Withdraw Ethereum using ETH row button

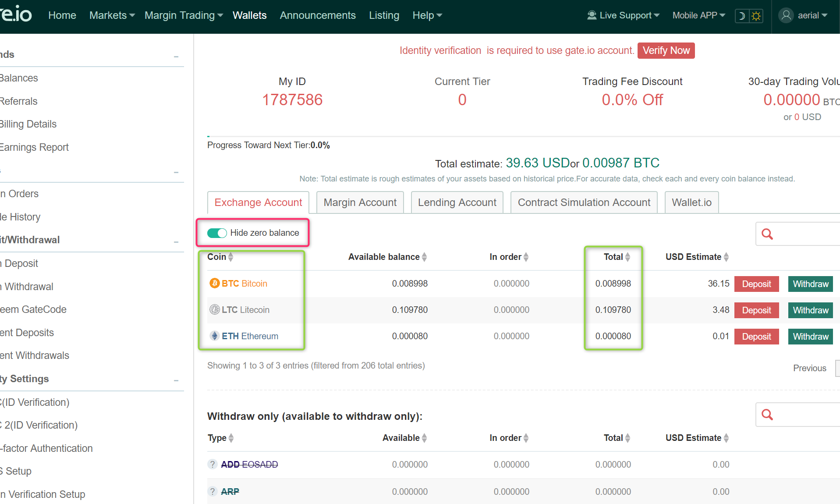[810, 337]
